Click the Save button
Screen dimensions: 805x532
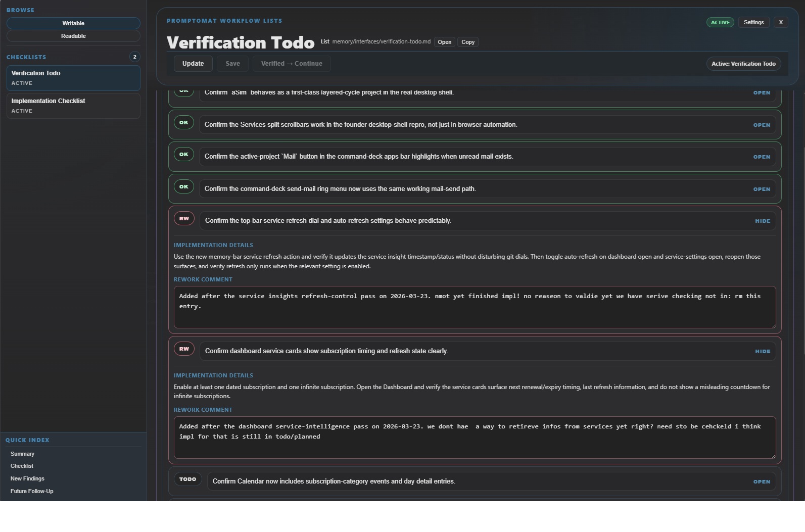[x=232, y=64]
